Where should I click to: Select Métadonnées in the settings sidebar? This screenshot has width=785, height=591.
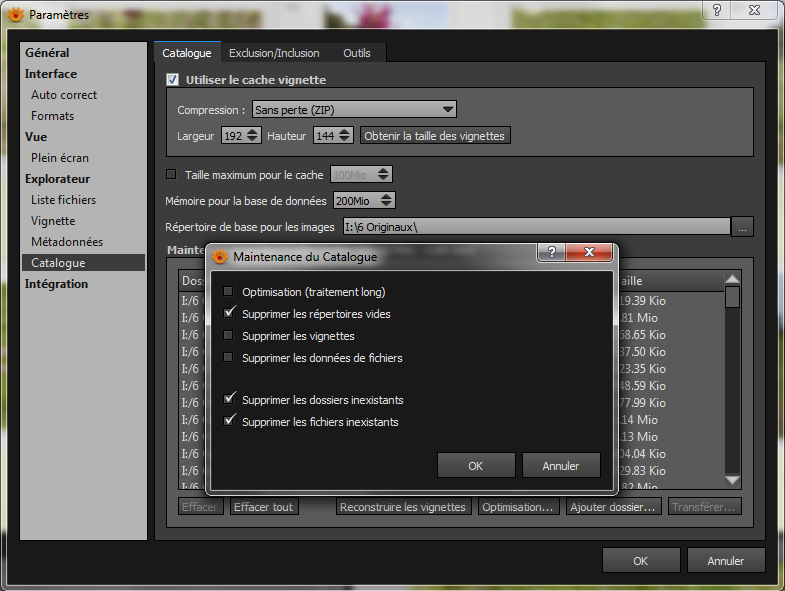click(67, 242)
